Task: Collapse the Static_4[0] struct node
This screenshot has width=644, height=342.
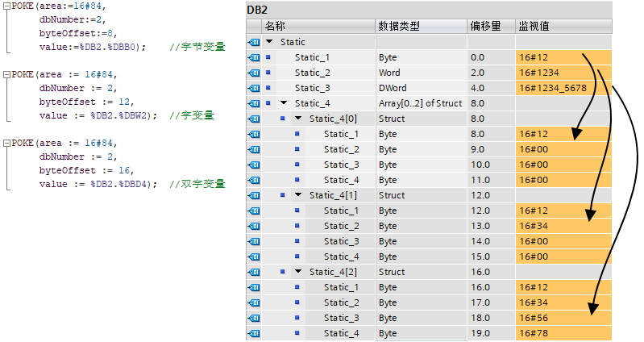Action: pos(298,119)
